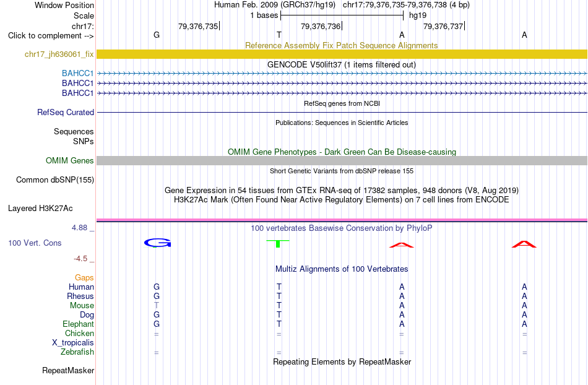
Task: Select the gray OMIM Genes bar
Action: [342, 160]
